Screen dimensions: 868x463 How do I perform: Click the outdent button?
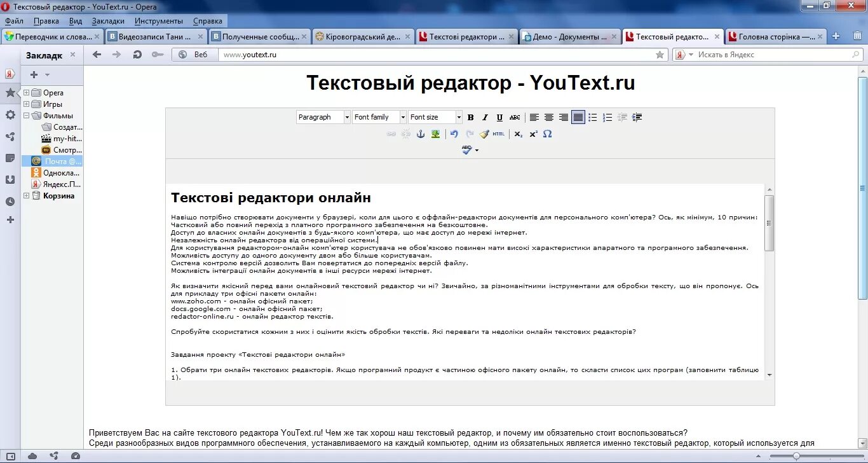(x=622, y=117)
